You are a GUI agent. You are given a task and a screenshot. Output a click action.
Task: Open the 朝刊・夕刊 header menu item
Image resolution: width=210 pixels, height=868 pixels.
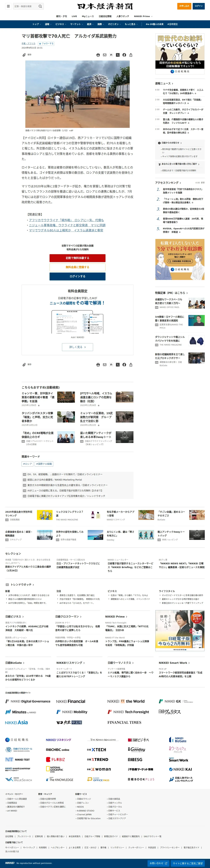(61, 16)
